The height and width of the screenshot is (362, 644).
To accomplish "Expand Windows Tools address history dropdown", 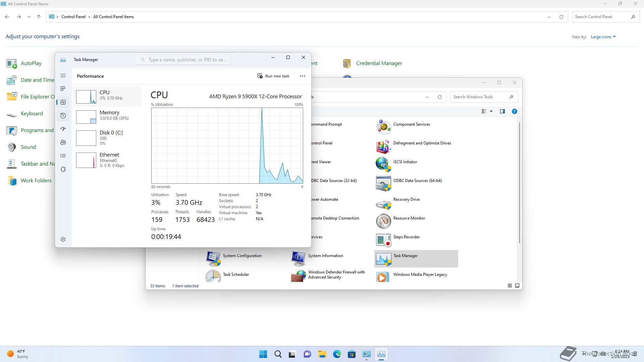I will click(x=427, y=97).
